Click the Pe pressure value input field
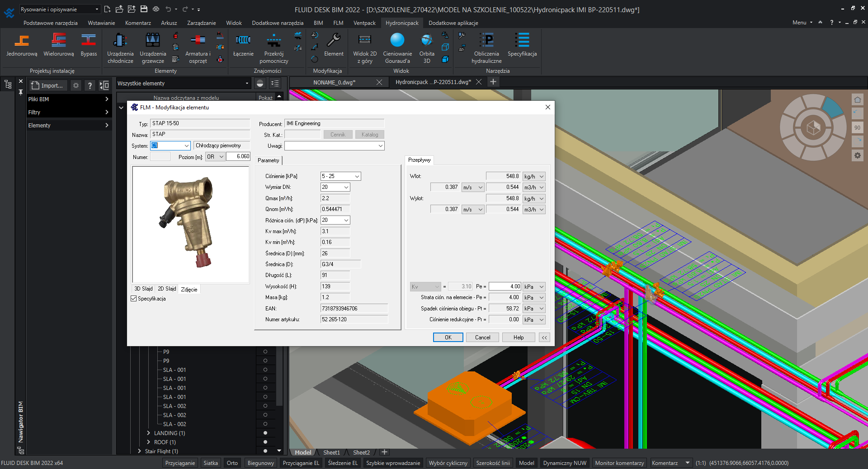The image size is (868, 469). coord(505,286)
